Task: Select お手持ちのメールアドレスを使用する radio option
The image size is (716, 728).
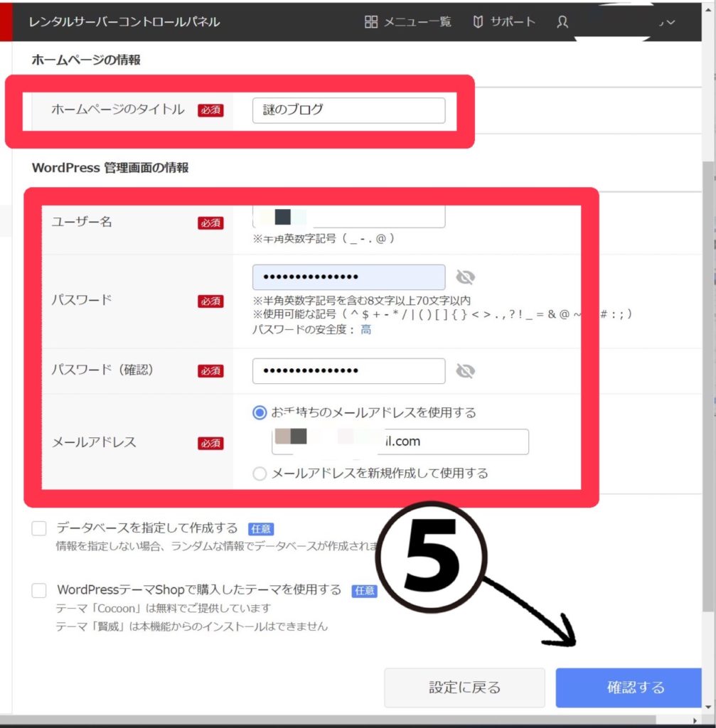Action: pos(260,412)
